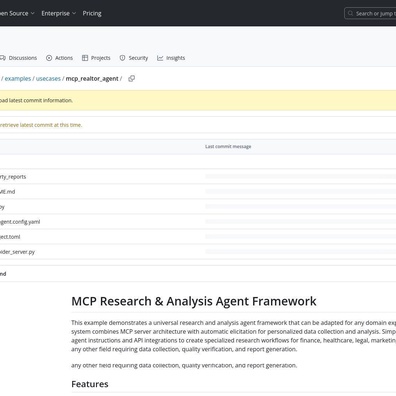Click the Search or jump to field
Screen dimensions: 396x396
click(370, 14)
